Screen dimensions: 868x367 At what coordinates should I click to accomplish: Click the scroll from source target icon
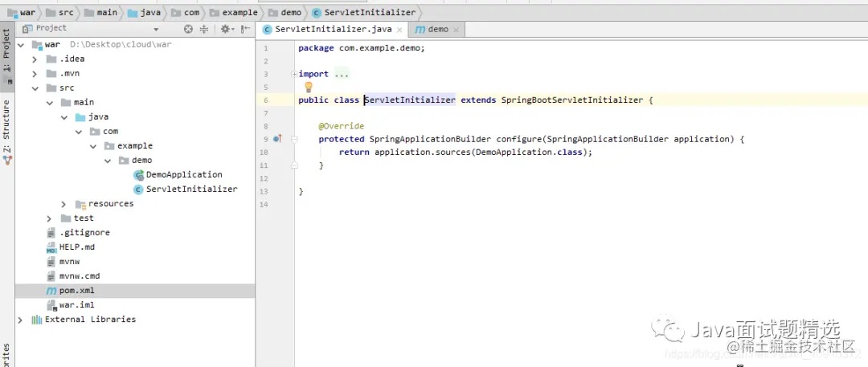coord(188,30)
